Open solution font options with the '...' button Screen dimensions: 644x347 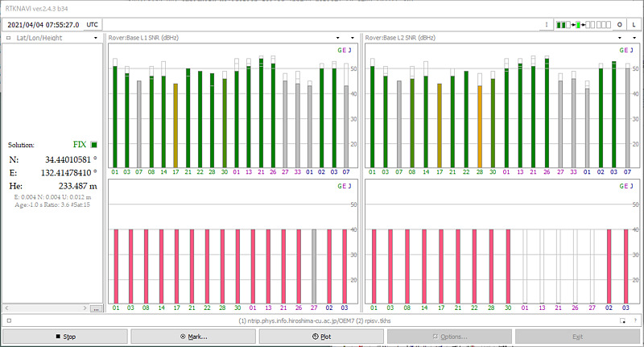click(96, 308)
